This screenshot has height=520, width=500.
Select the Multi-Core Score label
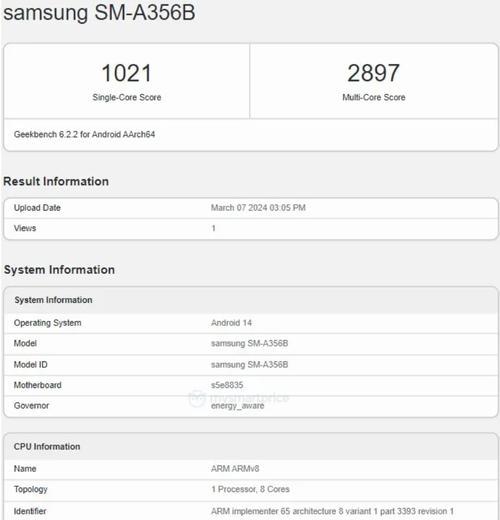374,97
